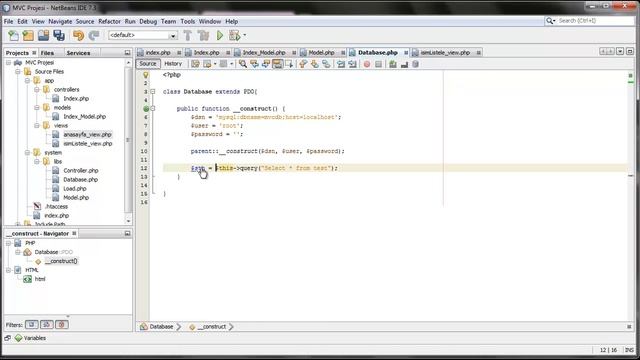
Task: Click the Debug Project icon
Action: (235, 36)
